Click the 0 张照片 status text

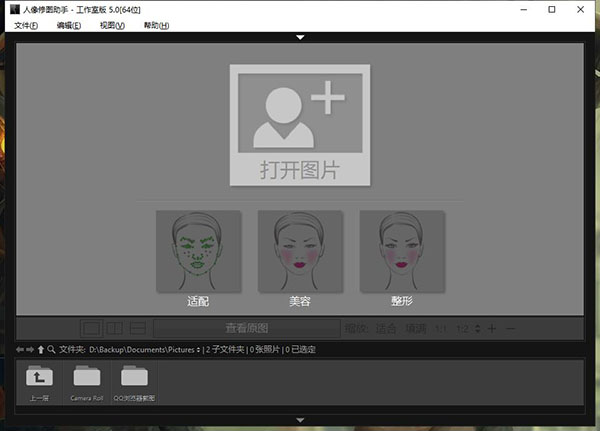click(265, 349)
